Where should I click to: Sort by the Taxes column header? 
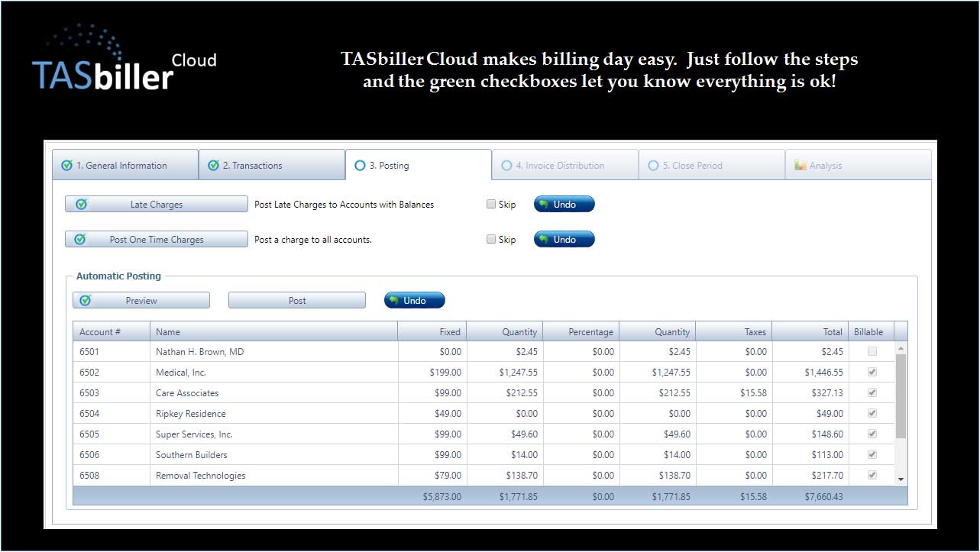734,331
